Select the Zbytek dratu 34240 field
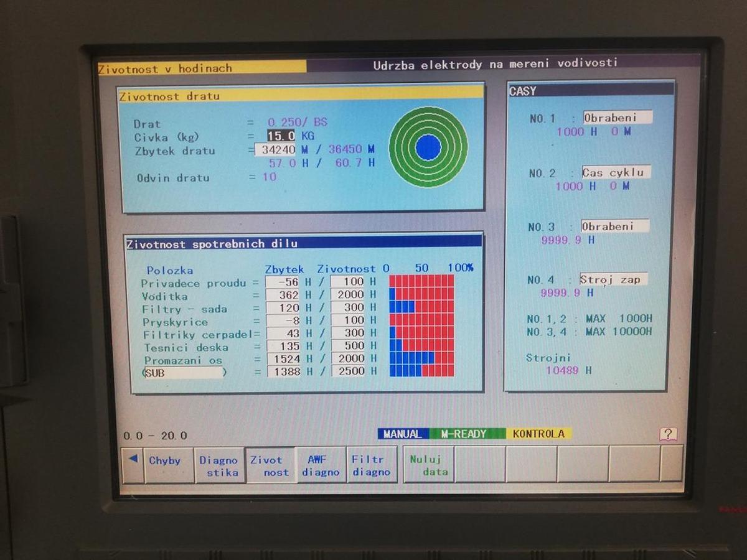 (275, 150)
